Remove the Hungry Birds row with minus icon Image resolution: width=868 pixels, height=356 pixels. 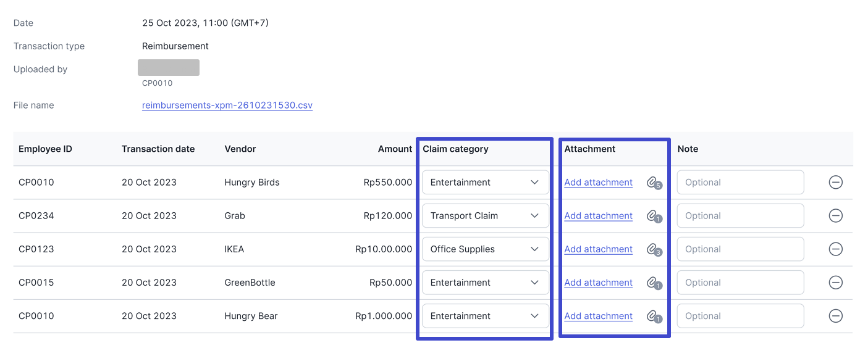pyautogui.click(x=835, y=183)
